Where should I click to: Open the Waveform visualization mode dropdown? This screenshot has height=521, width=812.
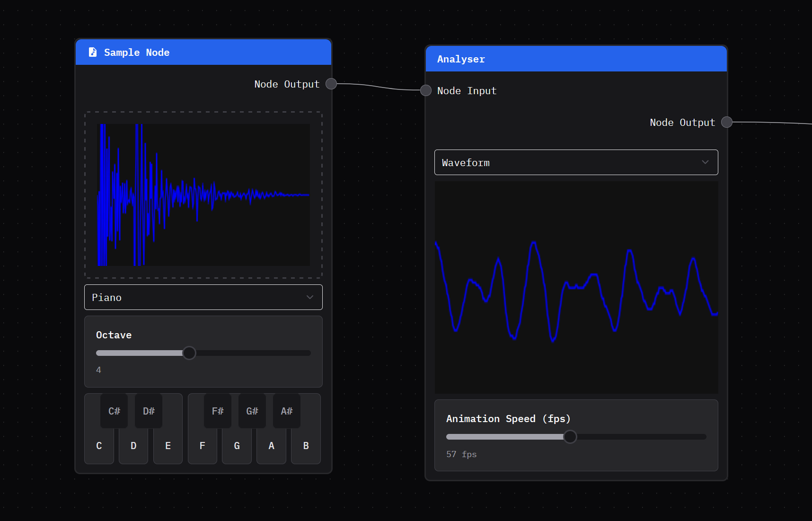tap(575, 162)
